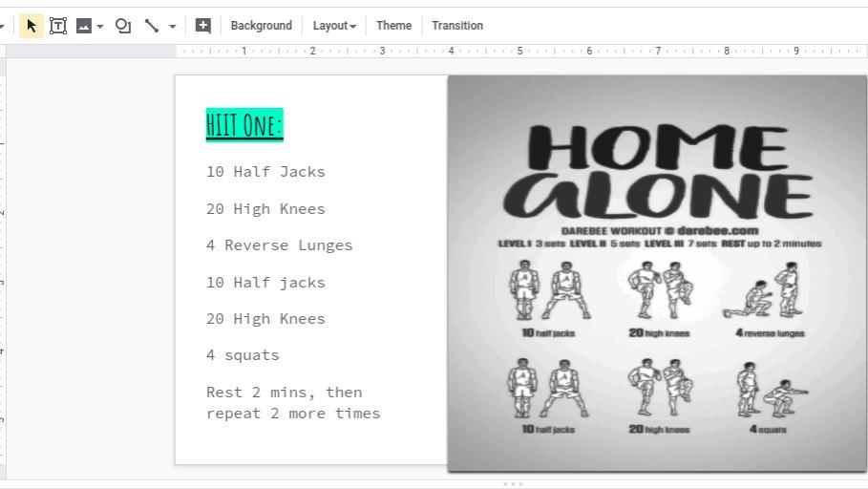Click the '10 Half jacks' lowercase line
Screen dimensions: 868x489
coord(265,283)
